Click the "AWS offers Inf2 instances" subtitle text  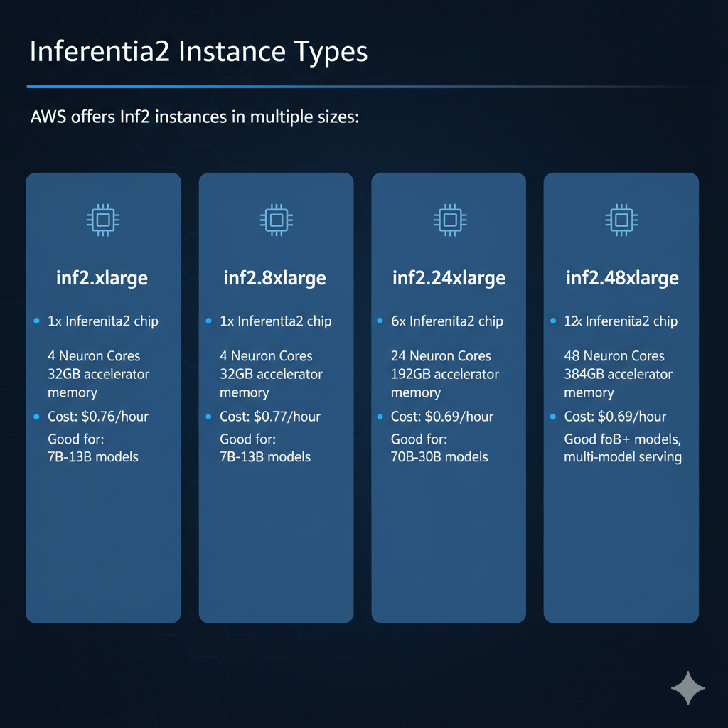pyautogui.click(x=195, y=117)
